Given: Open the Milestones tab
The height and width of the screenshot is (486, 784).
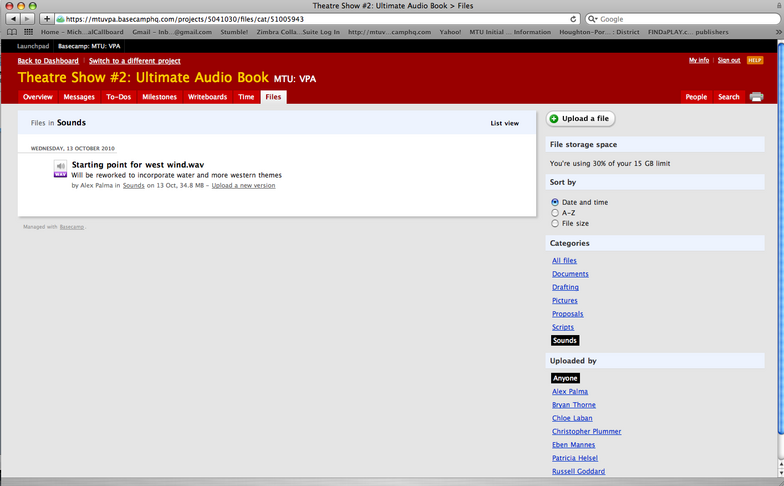Looking at the screenshot, I should (x=159, y=97).
